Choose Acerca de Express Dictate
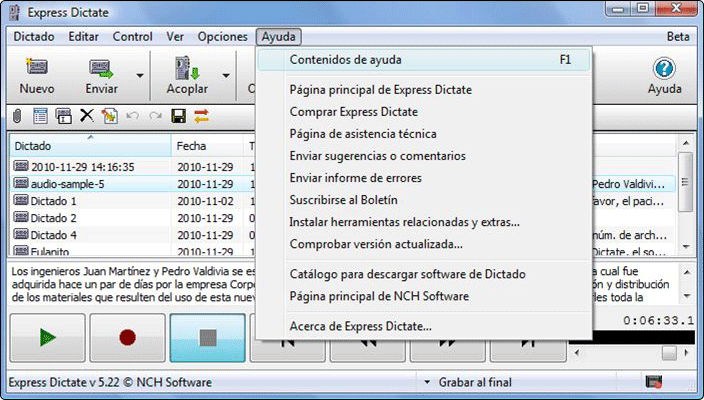Viewport: 704px width, 400px height. click(360, 326)
